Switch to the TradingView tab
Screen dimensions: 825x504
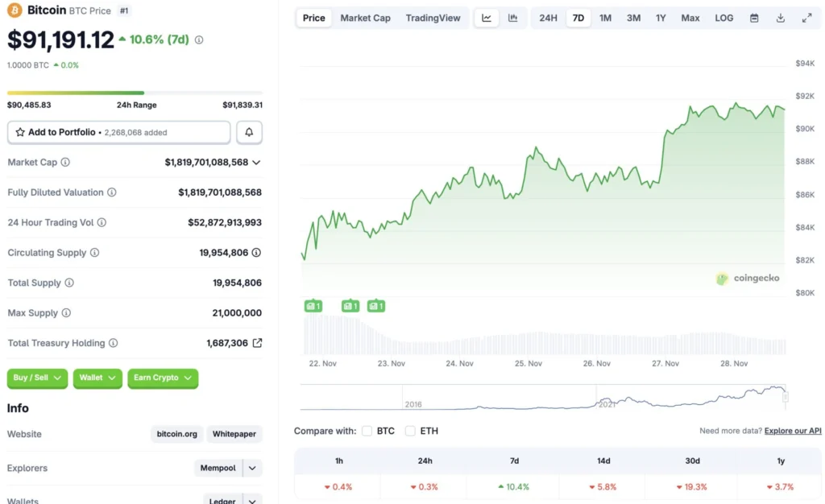tap(433, 17)
